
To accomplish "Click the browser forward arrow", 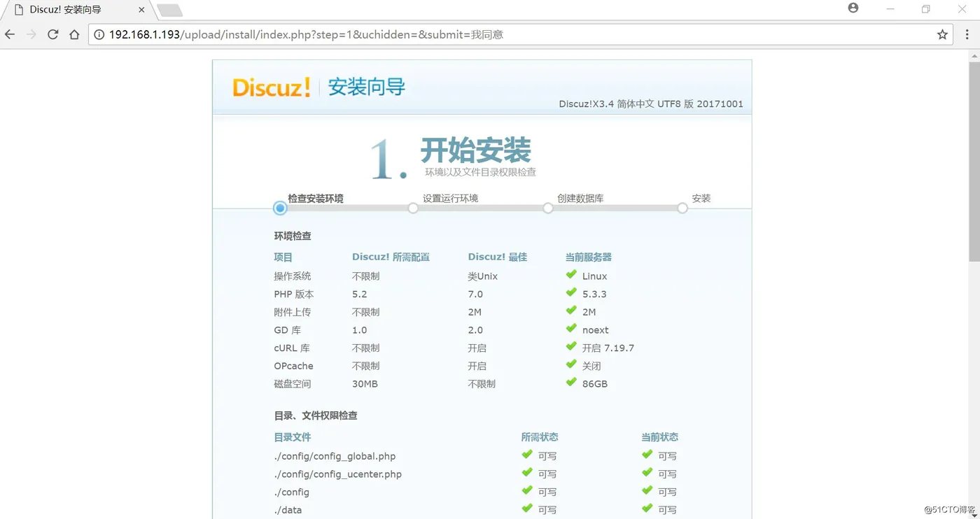I will pyautogui.click(x=31, y=34).
